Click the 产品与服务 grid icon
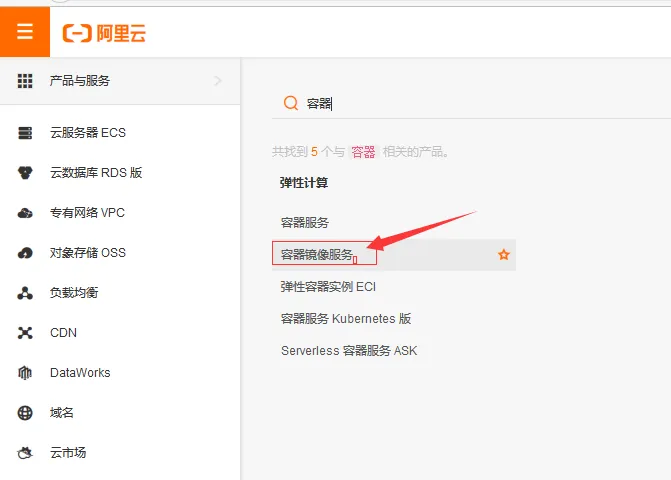 tap(25, 81)
